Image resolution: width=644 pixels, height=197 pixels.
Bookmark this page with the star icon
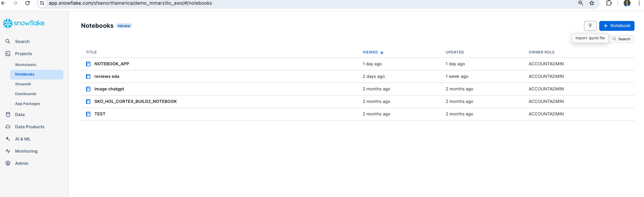tap(592, 3)
